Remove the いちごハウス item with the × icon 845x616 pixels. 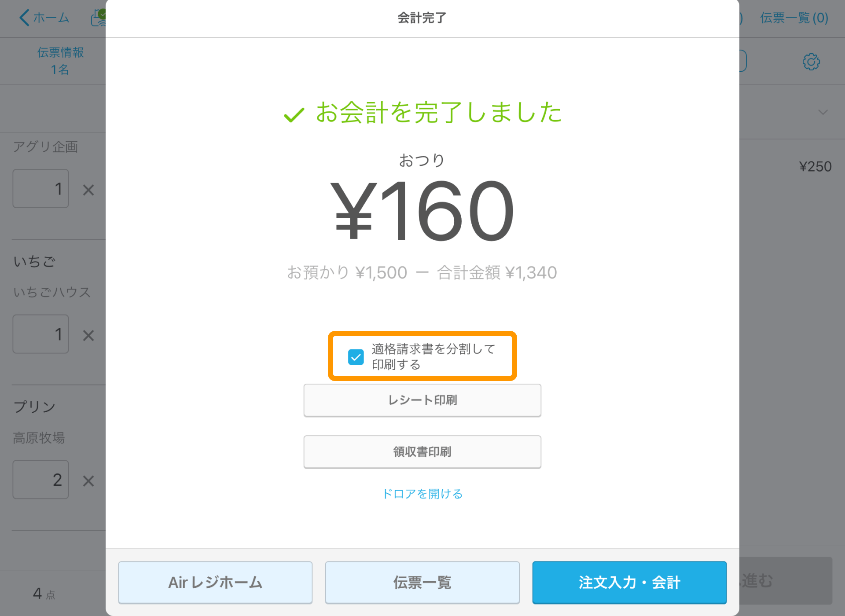click(x=88, y=335)
